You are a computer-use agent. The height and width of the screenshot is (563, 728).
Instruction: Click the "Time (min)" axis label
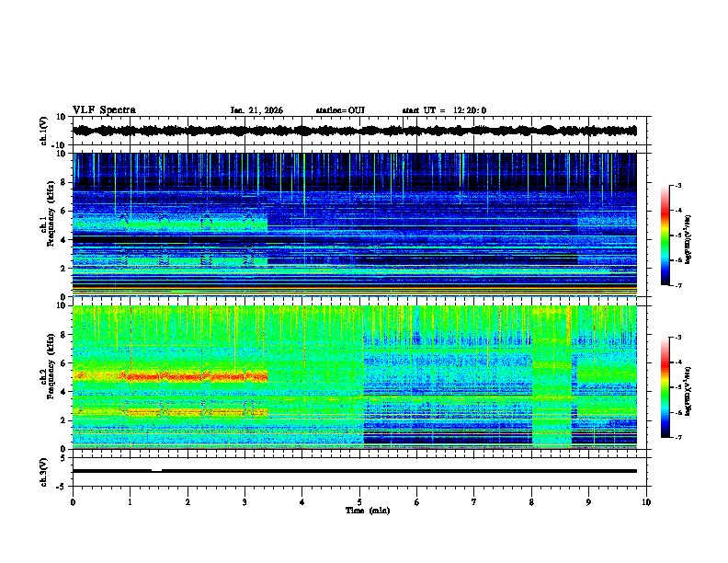pos(368,511)
